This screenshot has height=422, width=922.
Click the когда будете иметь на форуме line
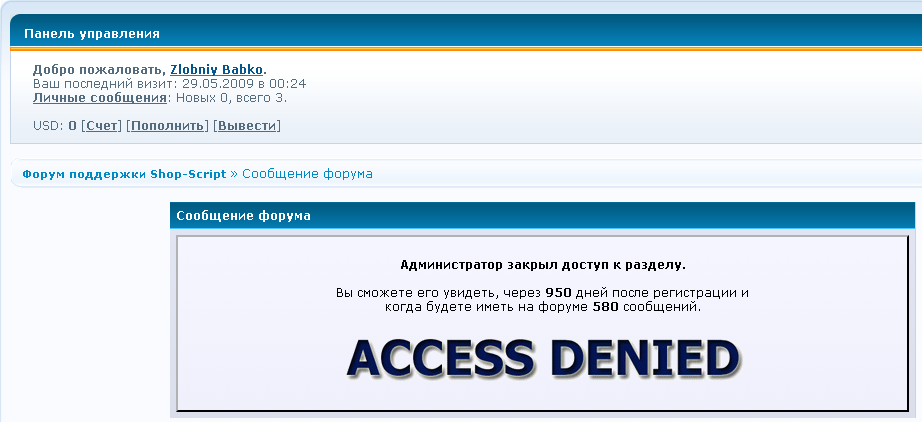point(543,307)
